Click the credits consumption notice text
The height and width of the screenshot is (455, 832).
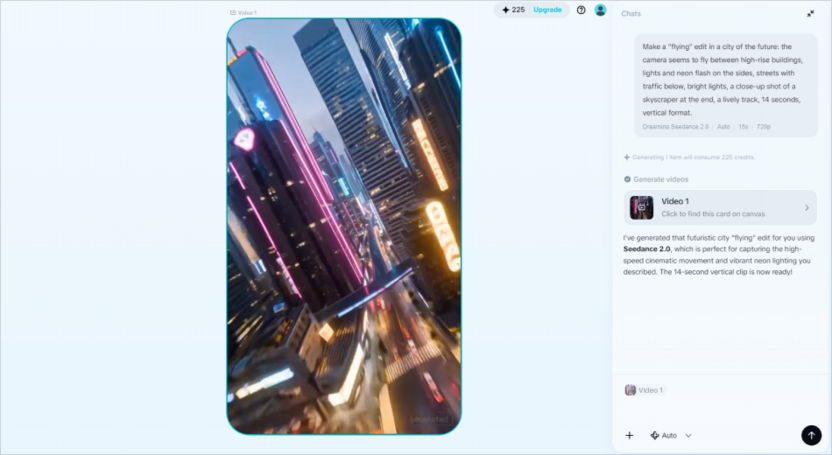point(693,158)
